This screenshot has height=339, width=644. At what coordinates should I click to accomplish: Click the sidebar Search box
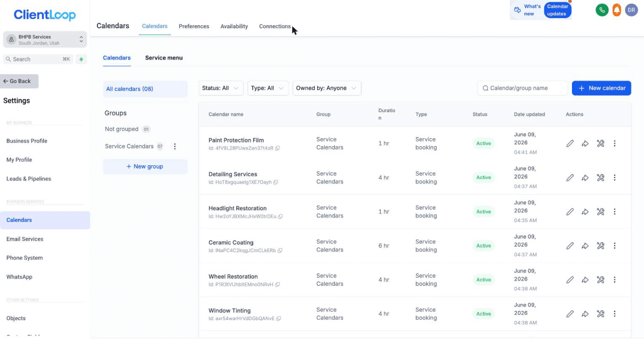click(38, 59)
